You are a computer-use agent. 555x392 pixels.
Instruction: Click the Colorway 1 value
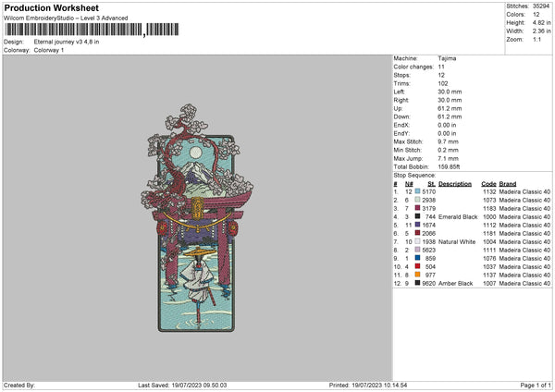[49, 50]
